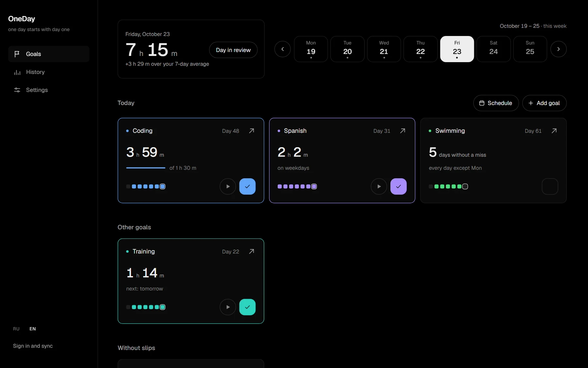588x368 pixels.
Task: Click the Coding goal title
Action: coord(142,131)
